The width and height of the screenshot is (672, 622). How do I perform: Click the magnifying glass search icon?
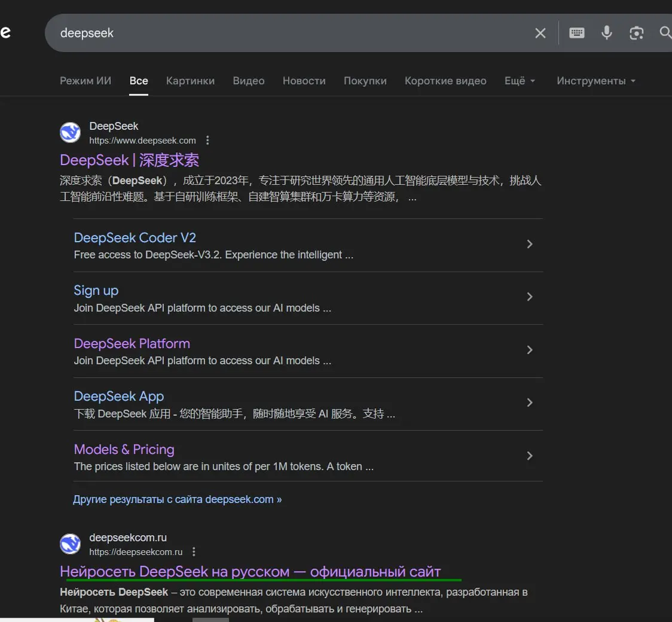[665, 32]
